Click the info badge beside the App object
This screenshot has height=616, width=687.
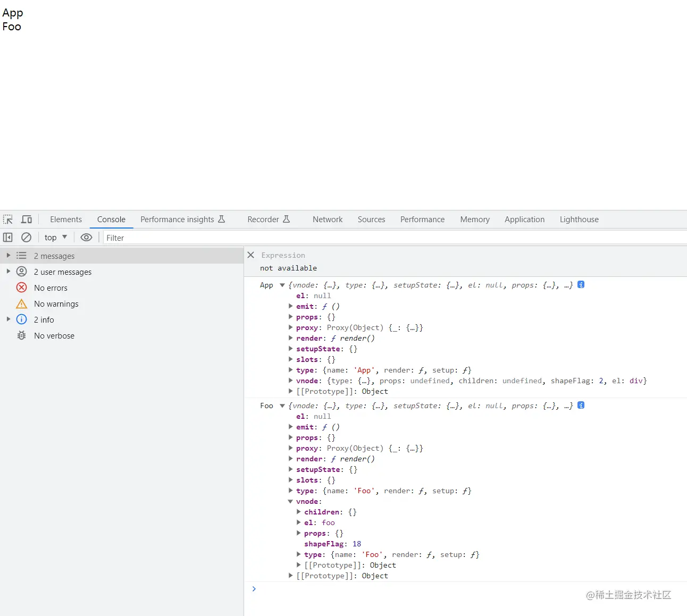point(581,285)
